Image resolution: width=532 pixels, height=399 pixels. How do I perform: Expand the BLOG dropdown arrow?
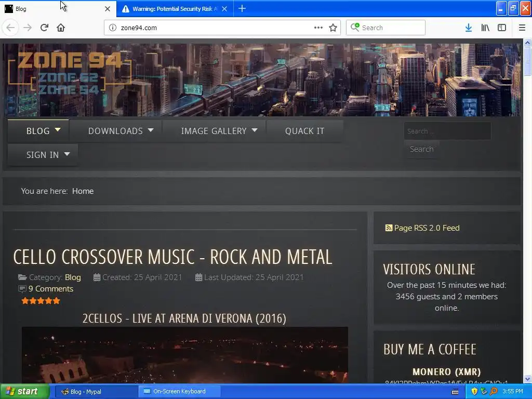(58, 129)
